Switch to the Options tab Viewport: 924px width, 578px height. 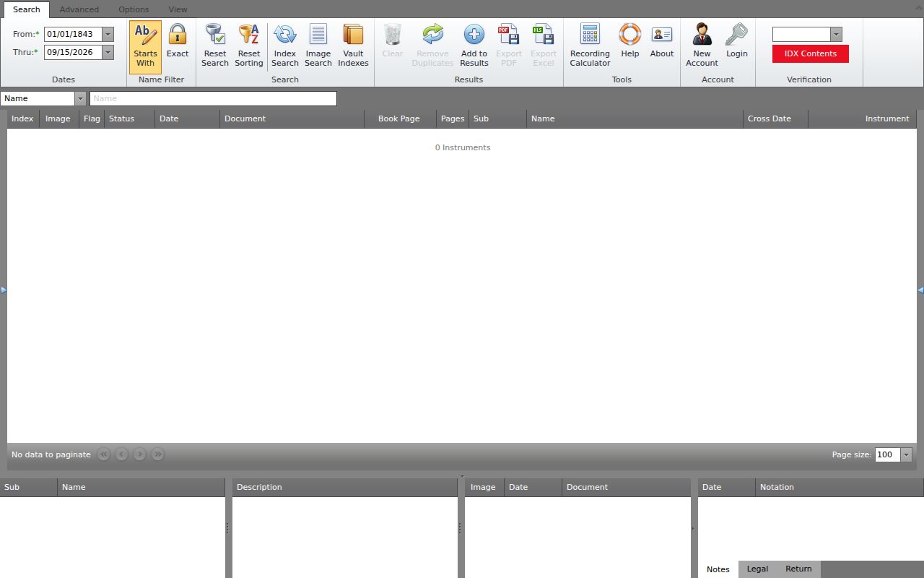click(x=134, y=9)
